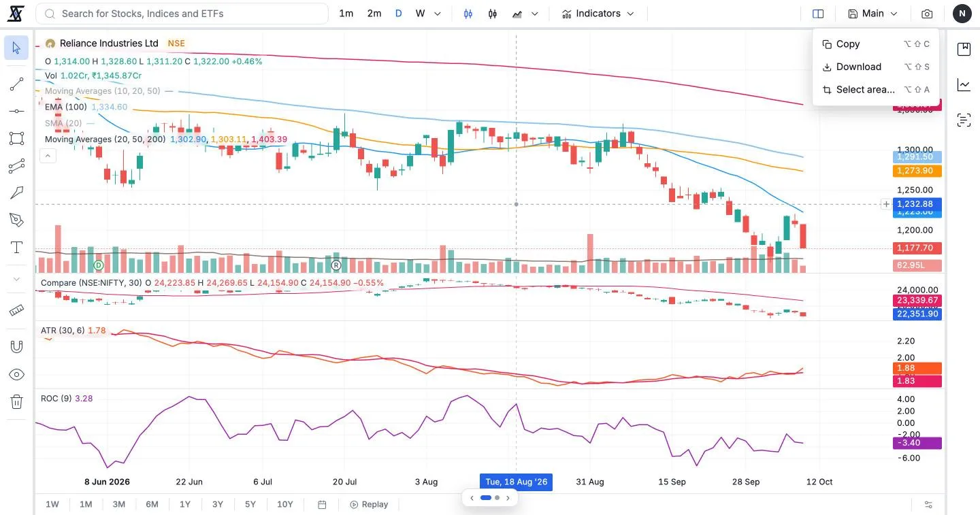Viewport: 980px width, 515px height.
Task: Open the Indicators dropdown
Action: pos(598,14)
